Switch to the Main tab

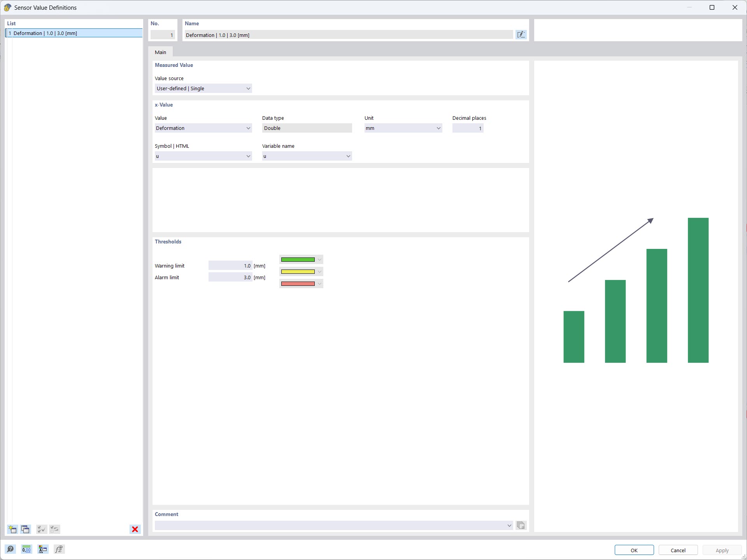(x=160, y=52)
